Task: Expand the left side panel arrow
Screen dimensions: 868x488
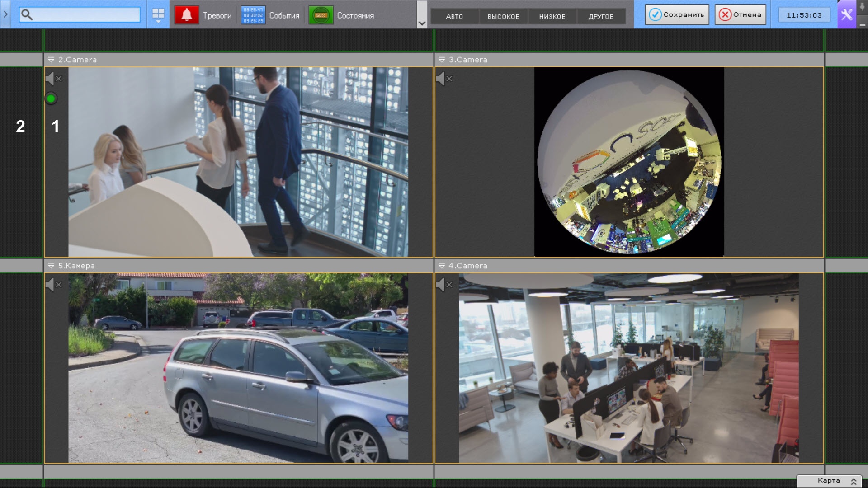Action: [x=5, y=14]
